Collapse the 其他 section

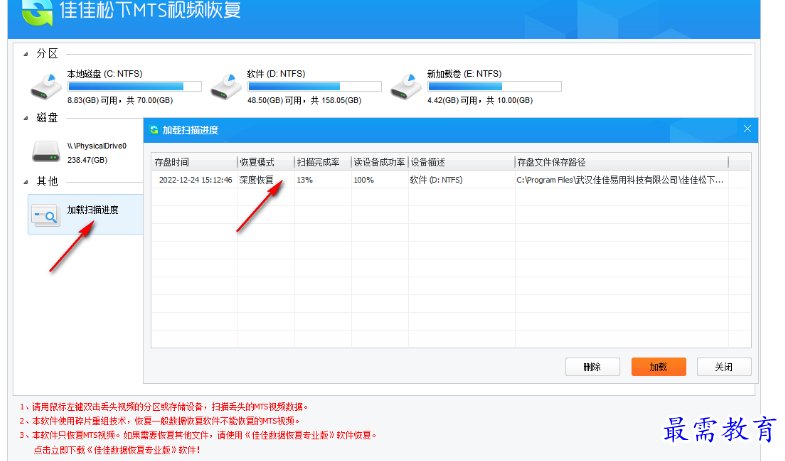click(26, 182)
